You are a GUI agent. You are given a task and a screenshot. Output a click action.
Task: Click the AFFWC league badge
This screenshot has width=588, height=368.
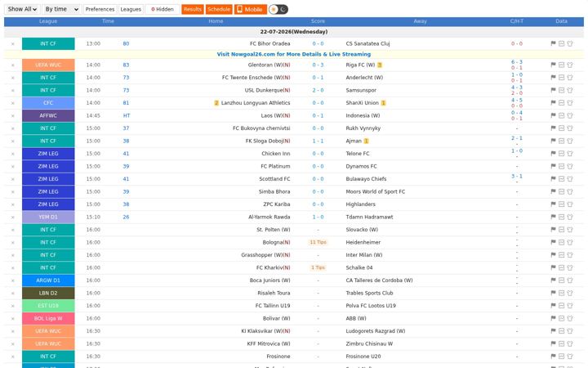[x=48, y=115]
